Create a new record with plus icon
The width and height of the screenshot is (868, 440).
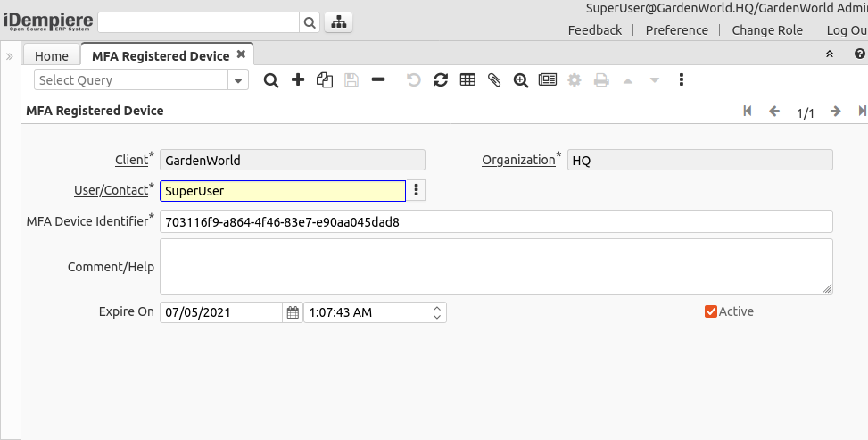coord(298,80)
